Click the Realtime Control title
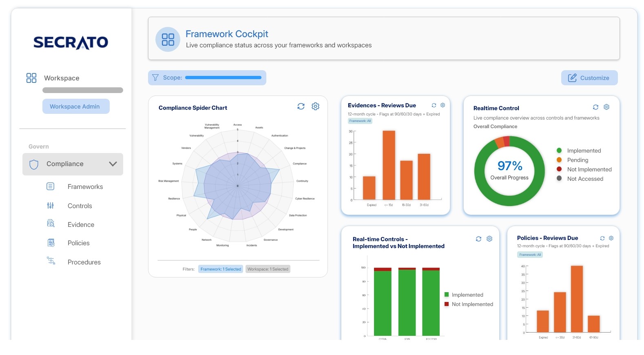Image resolution: width=644 pixels, height=355 pixels. coord(496,108)
